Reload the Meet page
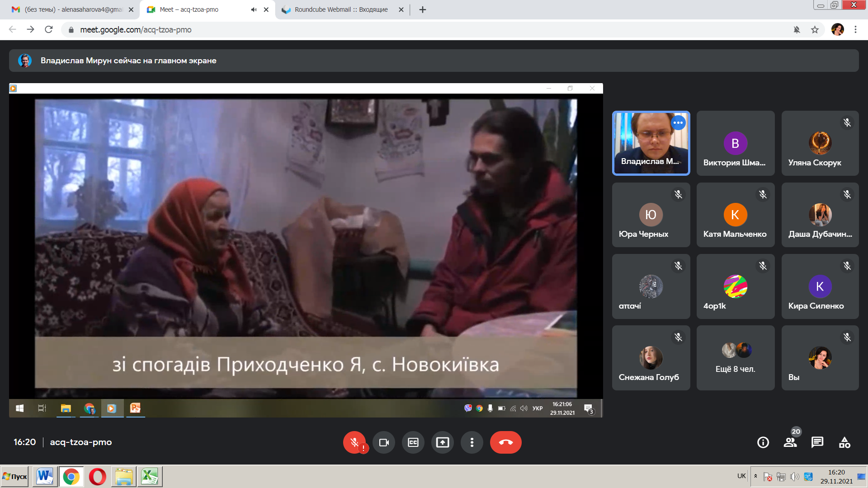The height and width of the screenshot is (488, 868). pyautogui.click(x=49, y=30)
